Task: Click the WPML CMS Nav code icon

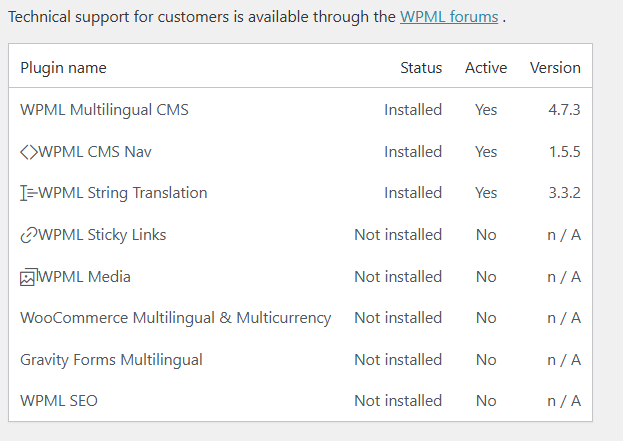Action: (x=29, y=152)
